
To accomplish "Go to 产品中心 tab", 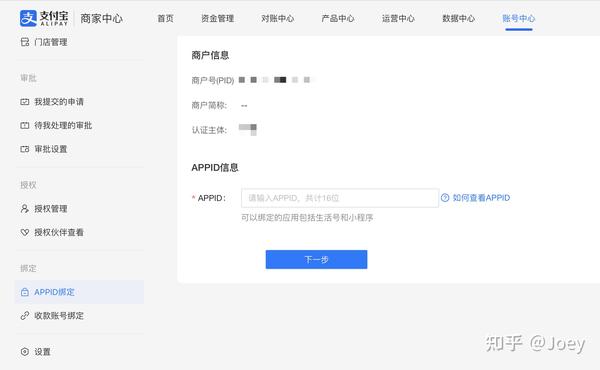I will point(338,18).
